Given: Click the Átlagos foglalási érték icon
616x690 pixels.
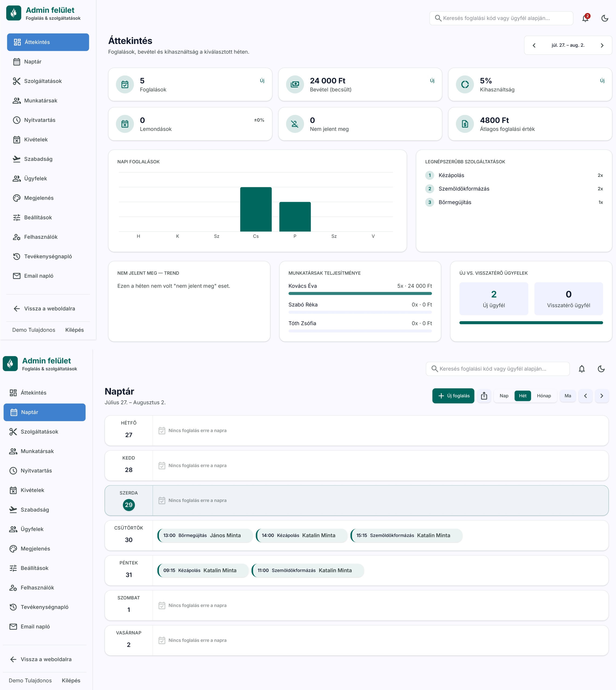Looking at the screenshot, I should point(465,124).
